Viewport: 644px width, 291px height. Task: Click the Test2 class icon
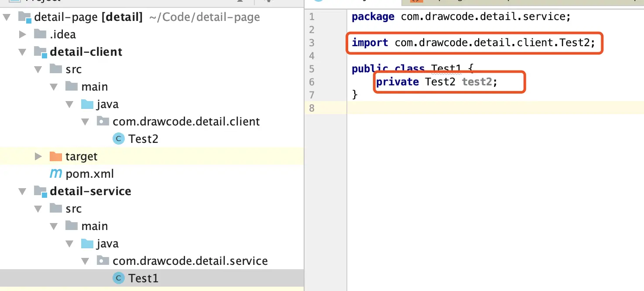pyautogui.click(x=118, y=139)
